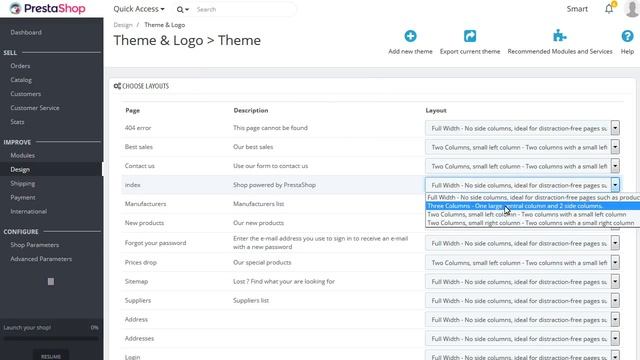Open the Contact us layout dropdown

click(522, 166)
